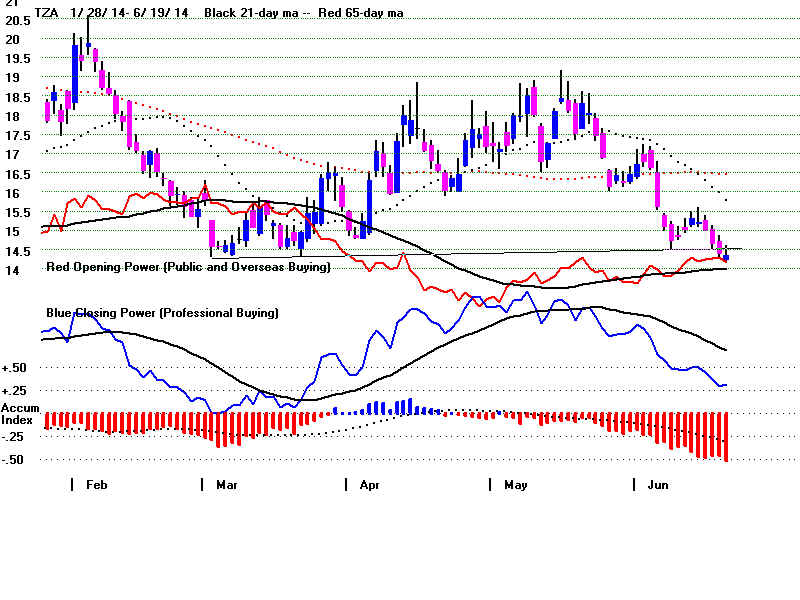Click the 'Red 65-day ma' legend text
The image size is (800, 600).
click(361, 13)
